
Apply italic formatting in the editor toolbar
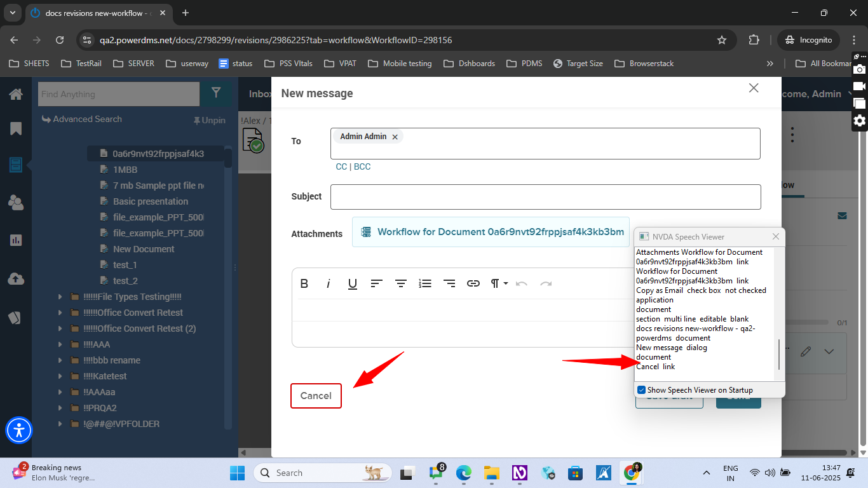click(x=329, y=283)
